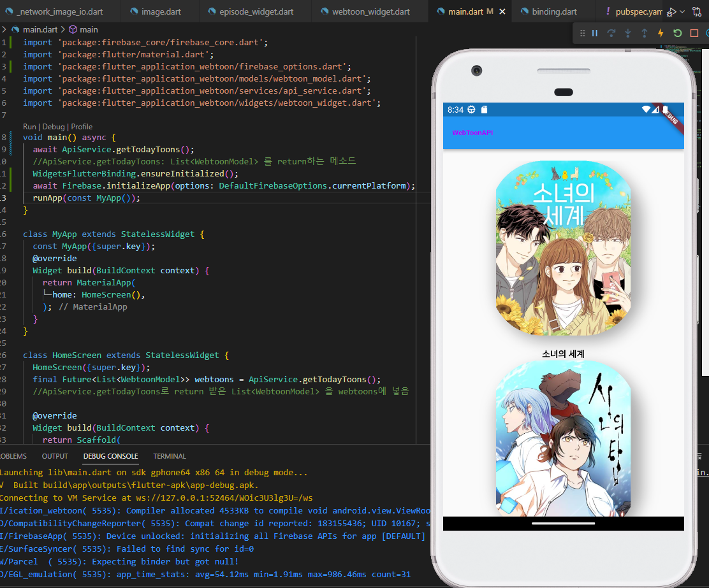This screenshot has width=709, height=588.
Task: Click the Run code lens link
Action: click(x=29, y=127)
